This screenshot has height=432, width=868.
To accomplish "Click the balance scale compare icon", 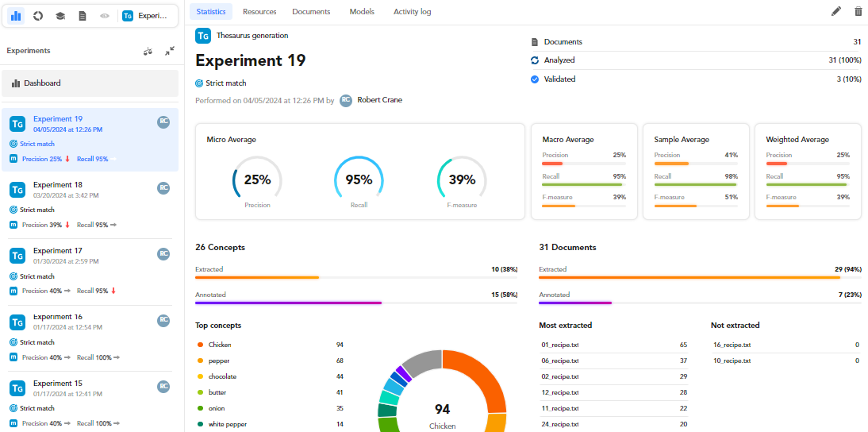I will pyautogui.click(x=148, y=51).
